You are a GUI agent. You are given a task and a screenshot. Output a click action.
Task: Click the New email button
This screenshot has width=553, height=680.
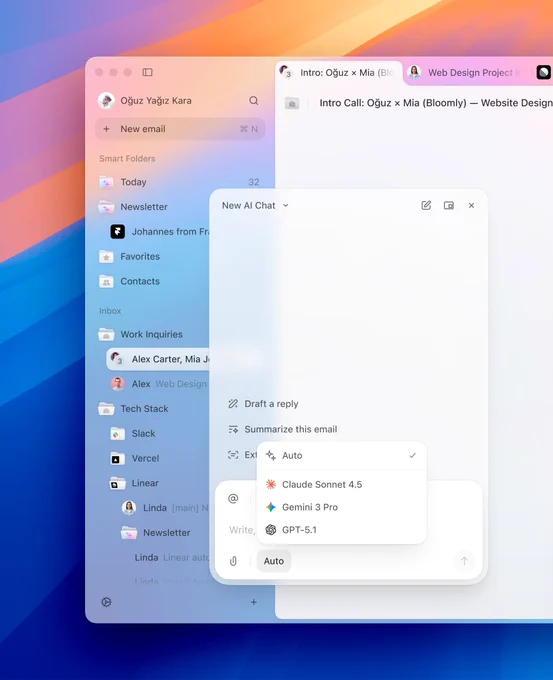180,129
